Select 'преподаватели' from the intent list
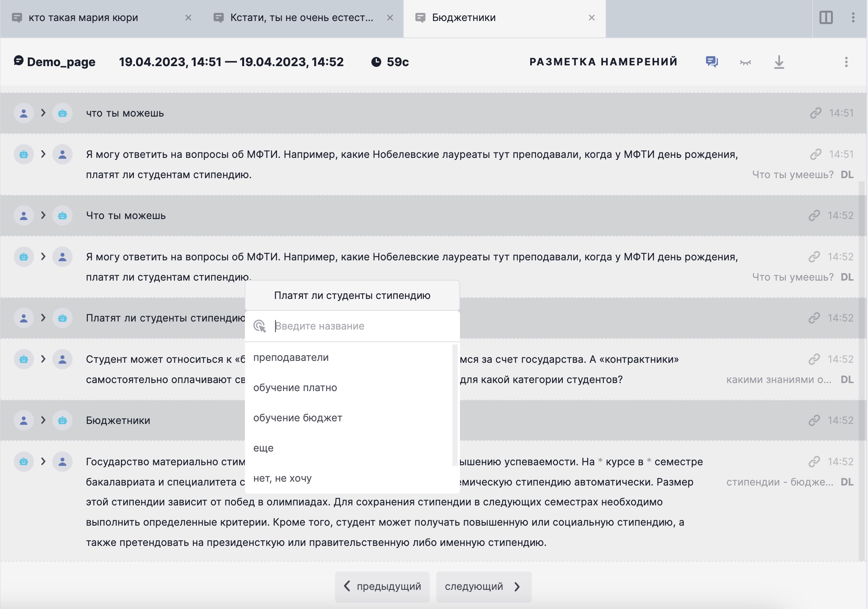Viewport: 868px width, 609px height. point(291,357)
